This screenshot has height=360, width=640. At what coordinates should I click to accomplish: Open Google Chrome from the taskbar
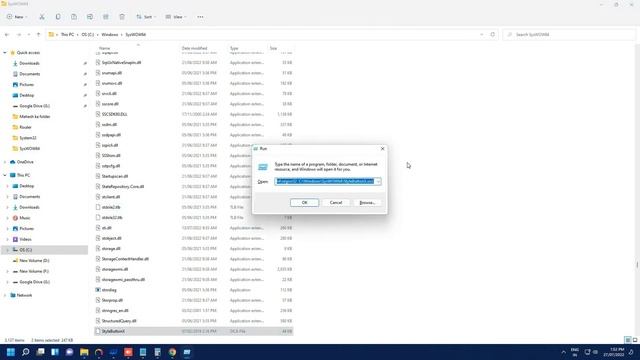(x=172, y=352)
